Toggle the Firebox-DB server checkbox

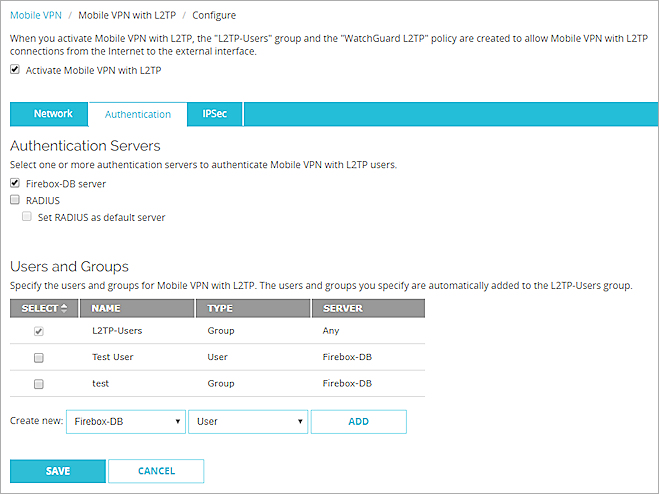coord(15,184)
